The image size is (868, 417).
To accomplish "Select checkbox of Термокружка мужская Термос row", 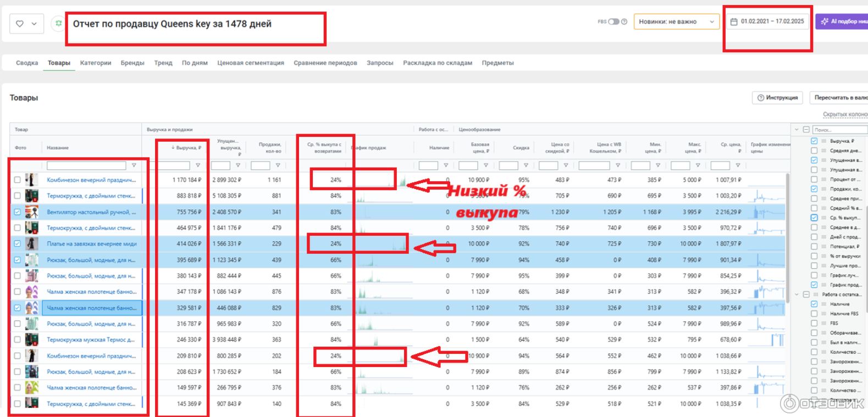I will pyautogui.click(x=17, y=340).
